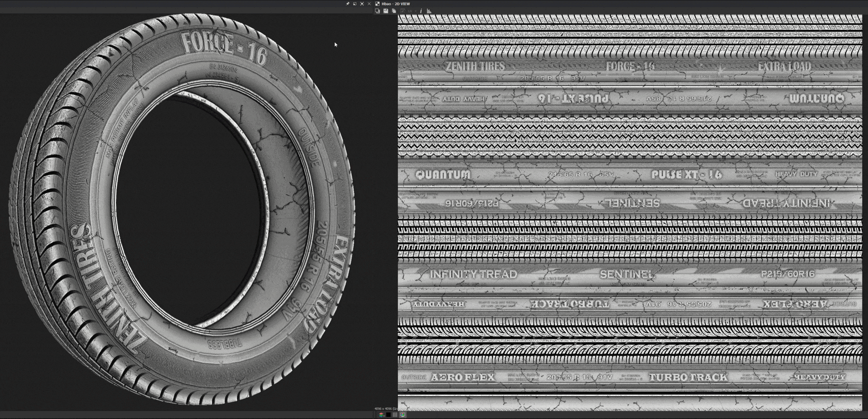The height and width of the screenshot is (419, 868).
Task: Toggle the histogram display
Action: pyautogui.click(x=429, y=11)
